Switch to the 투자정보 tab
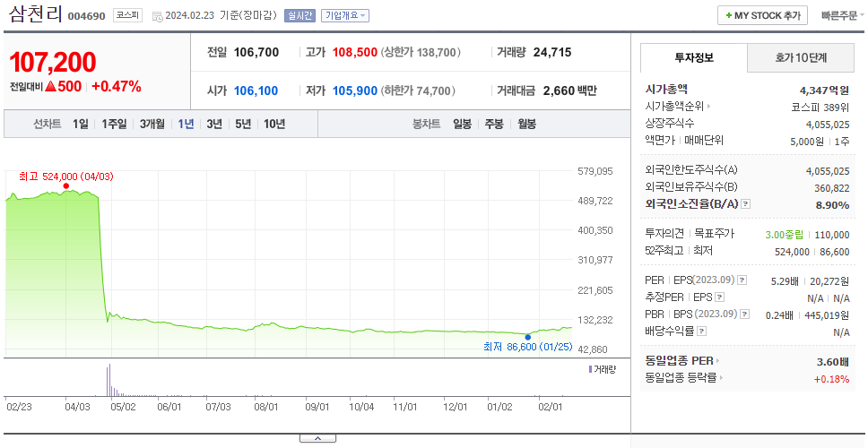The image size is (868, 448). pos(694,57)
